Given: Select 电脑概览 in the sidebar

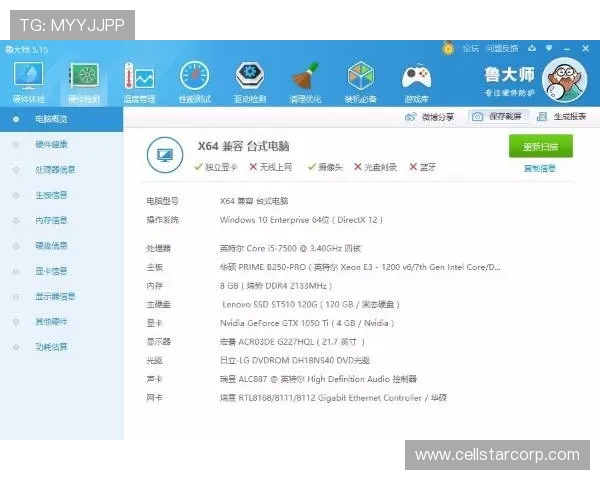Looking at the screenshot, I should click(x=61, y=119).
